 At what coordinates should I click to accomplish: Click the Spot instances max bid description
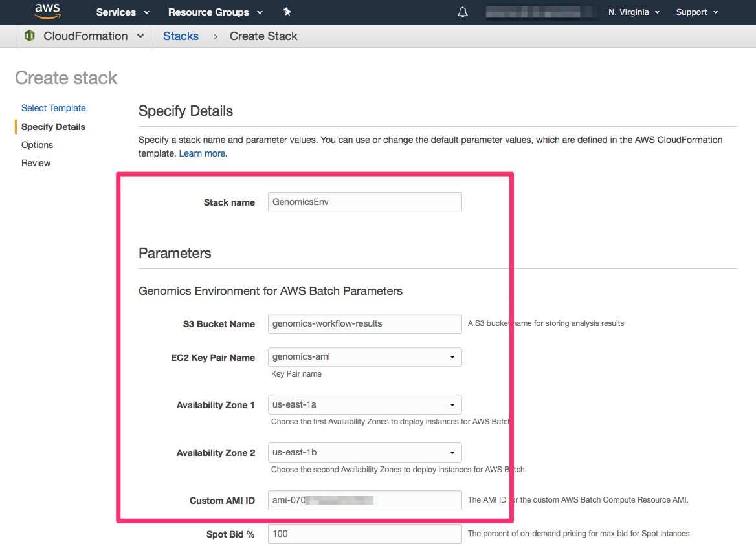579,534
